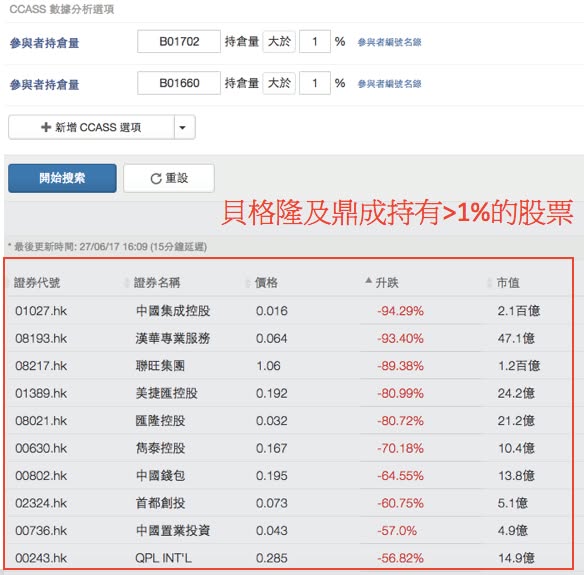Sort the table by 價格 column
The width and height of the screenshot is (584, 575).
coord(266,283)
